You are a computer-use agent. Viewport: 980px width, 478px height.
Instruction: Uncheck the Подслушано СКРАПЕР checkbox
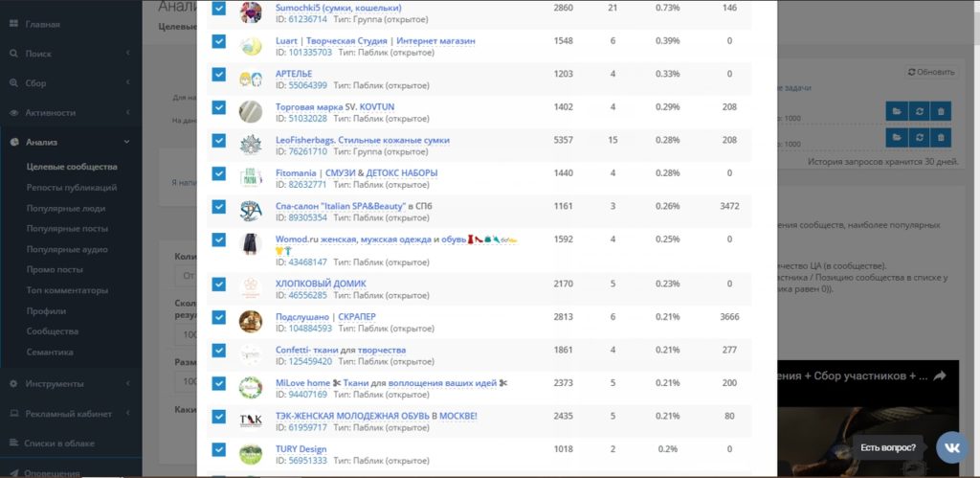click(219, 317)
